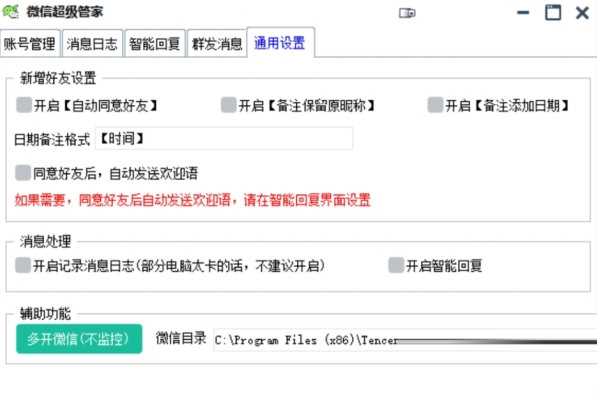Switch to the 消息日志 tab
Image resolution: width=597 pixels, height=394 pixels.
click(92, 44)
